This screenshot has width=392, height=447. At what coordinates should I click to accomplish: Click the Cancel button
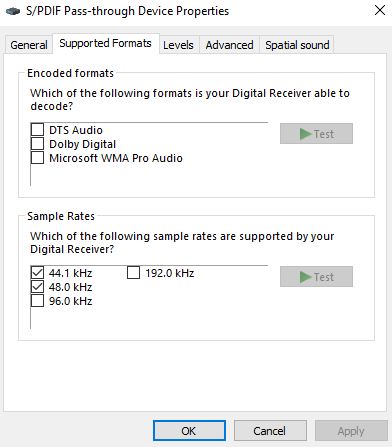[x=270, y=431]
